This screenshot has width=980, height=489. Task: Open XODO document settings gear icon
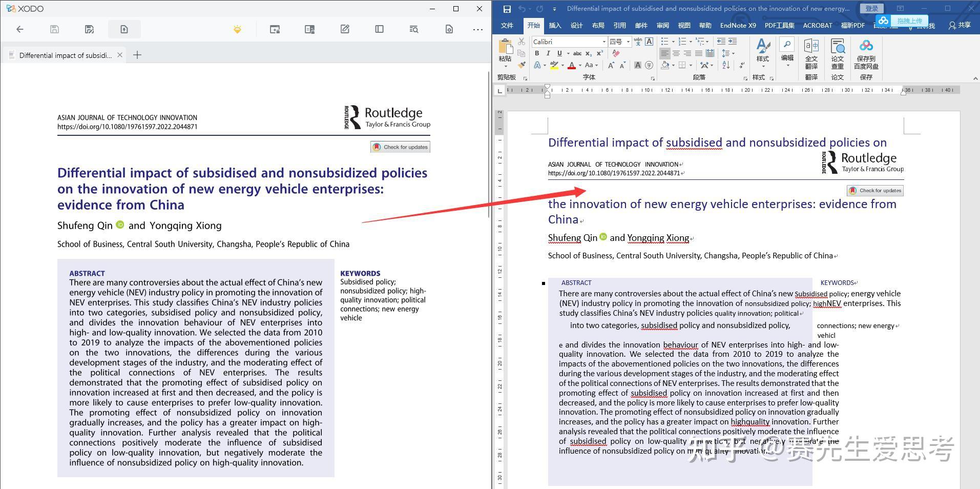[449, 29]
